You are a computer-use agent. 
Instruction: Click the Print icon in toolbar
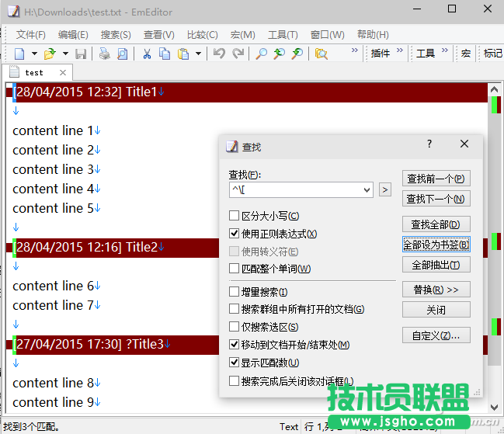coord(105,54)
